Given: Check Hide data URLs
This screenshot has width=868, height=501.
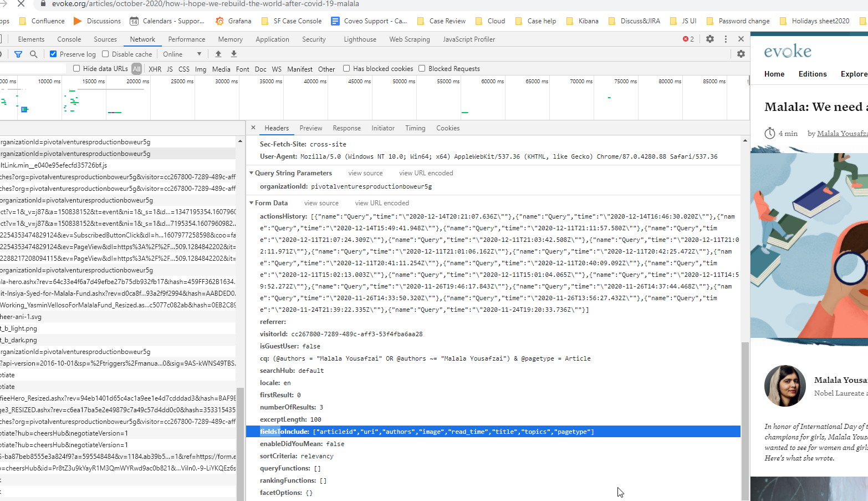Looking at the screenshot, I should (76, 68).
